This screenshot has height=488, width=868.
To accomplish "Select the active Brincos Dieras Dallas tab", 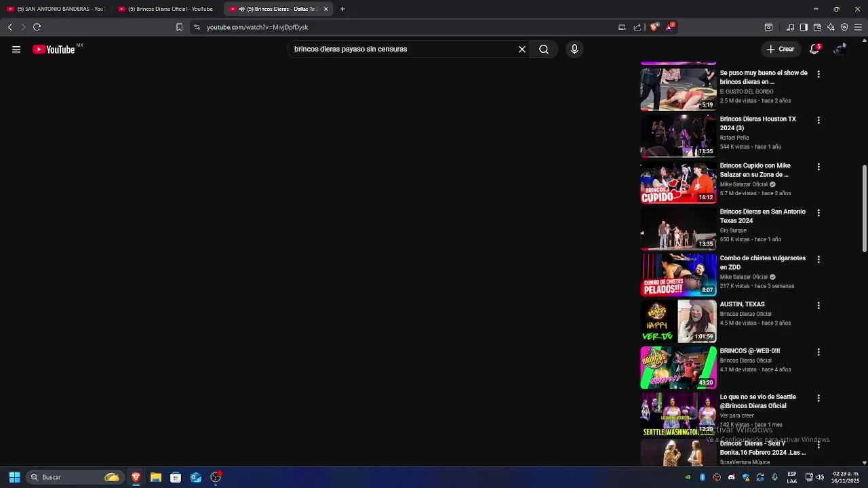I will pos(279,9).
